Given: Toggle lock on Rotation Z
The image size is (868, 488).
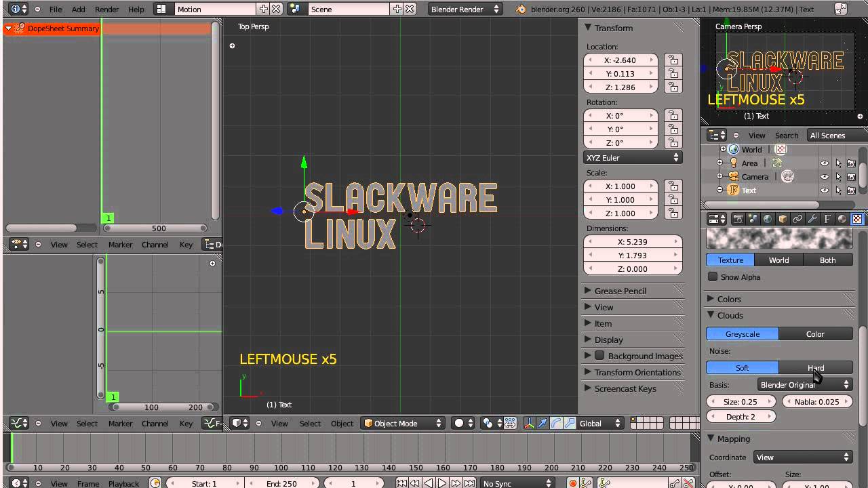Looking at the screenshot, I should (673, 142).
